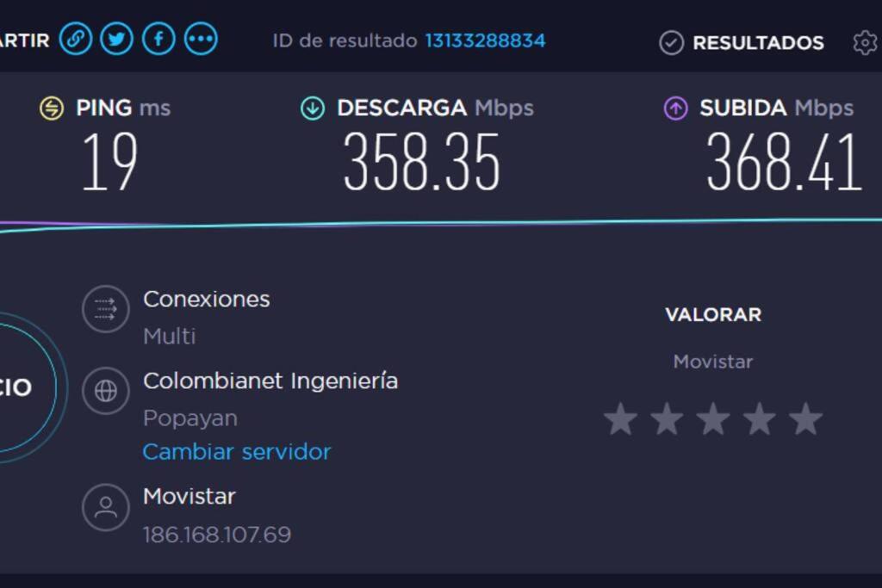Screen dimensions: 882x588
Task: Rate Movistar with three stars
Action: pyautogui.click(x=713, y=419)
